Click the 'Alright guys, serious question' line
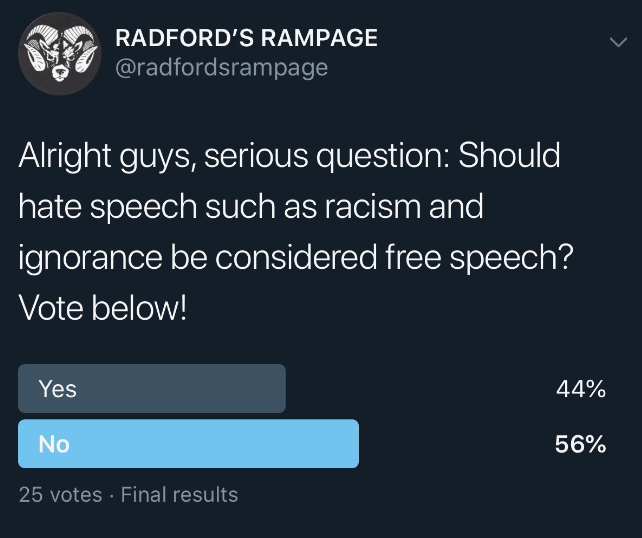Image resolution: width=642 pixels, height=538 pixels. coord(233,156)
